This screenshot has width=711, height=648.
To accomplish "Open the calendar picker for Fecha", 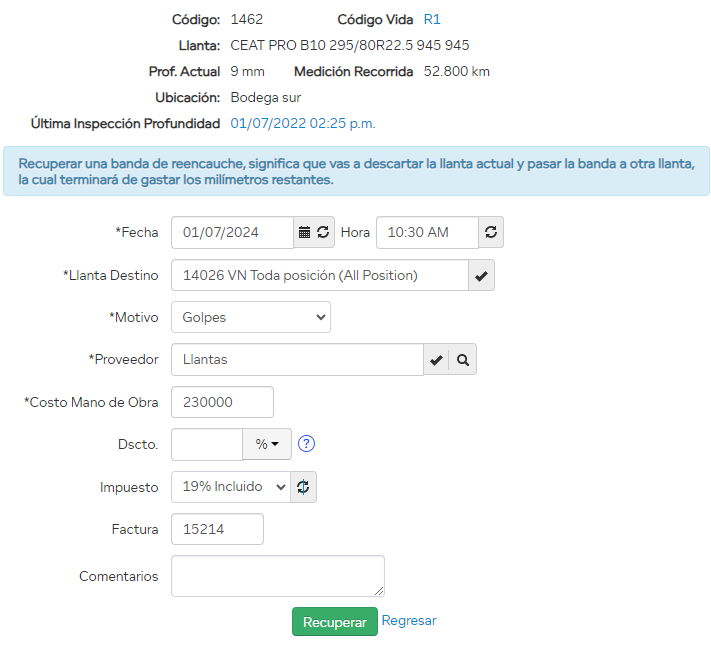I will [x=305, y=232].
